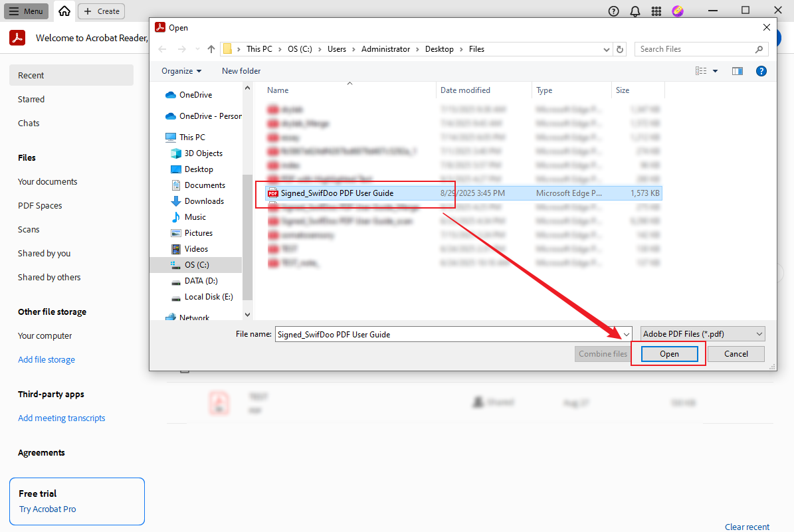Viewport: 794px width, 532px height.
Task: Open the Acrobat Menu
Action: [x=27, y=11]
